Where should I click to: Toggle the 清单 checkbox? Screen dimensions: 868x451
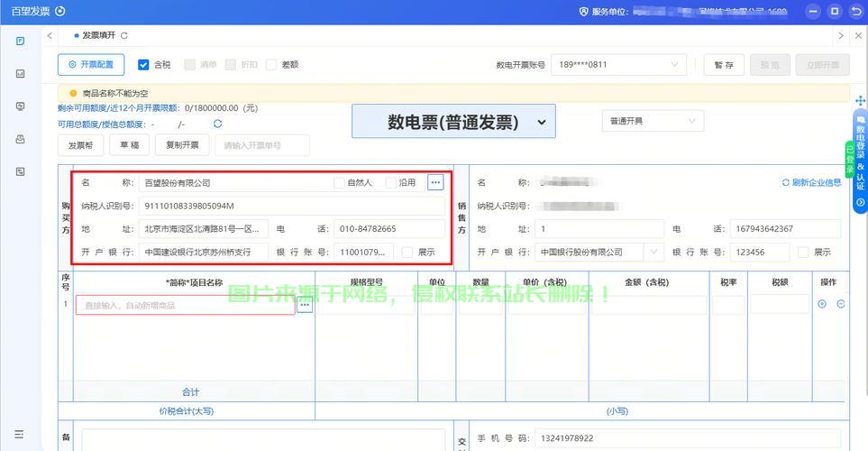click(x=190, y=65)
